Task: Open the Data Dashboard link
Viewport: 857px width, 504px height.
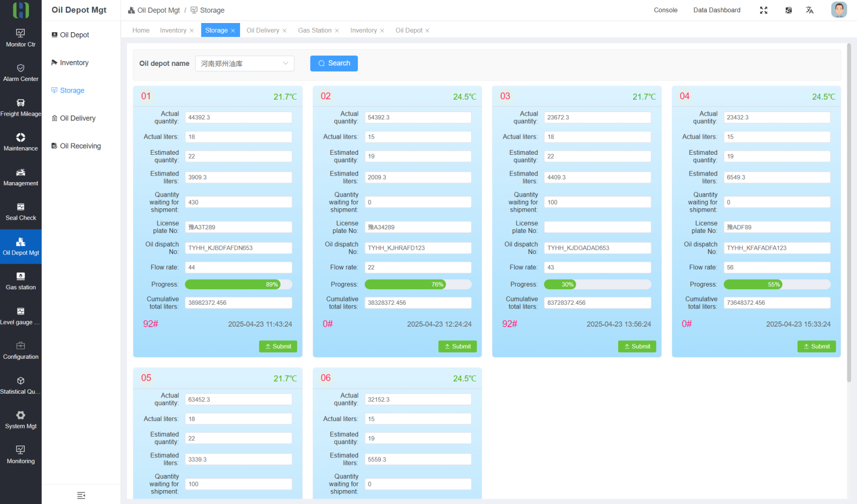Action: tap(717, 10)
